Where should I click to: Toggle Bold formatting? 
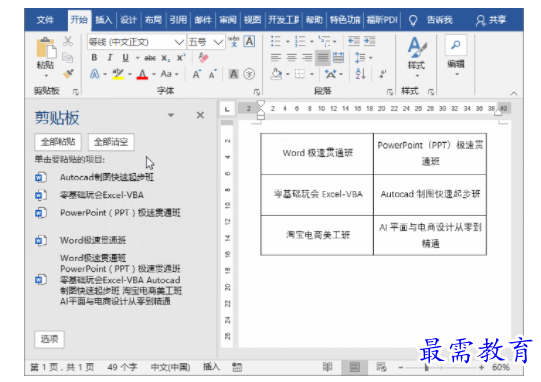coord(94,58)
